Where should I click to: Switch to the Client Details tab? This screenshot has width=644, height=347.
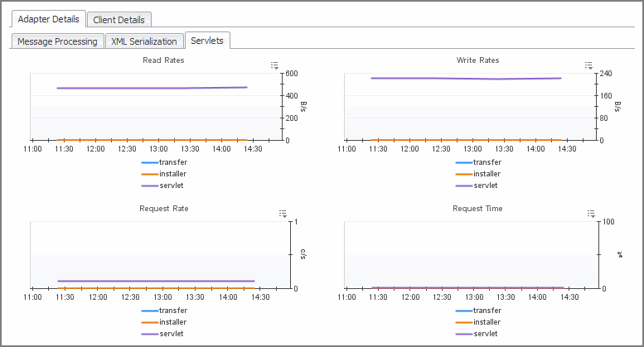pos(119,19)
